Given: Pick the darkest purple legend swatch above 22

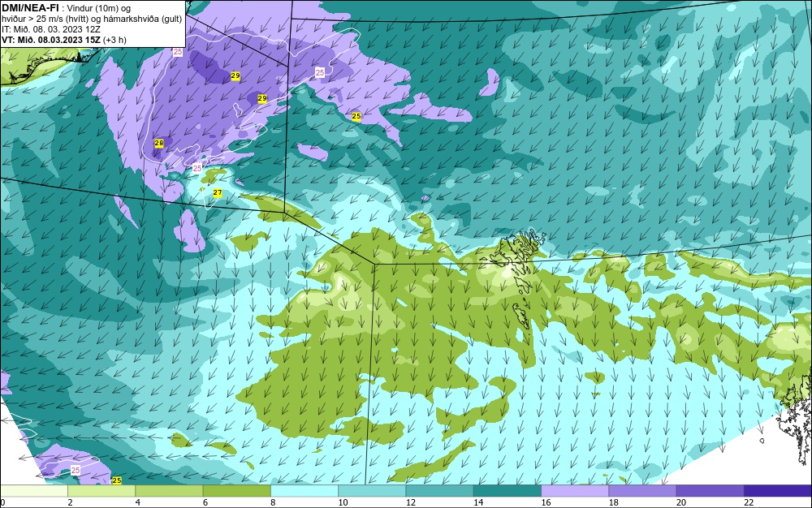Looking at the screenshot, I should point(778,491).
